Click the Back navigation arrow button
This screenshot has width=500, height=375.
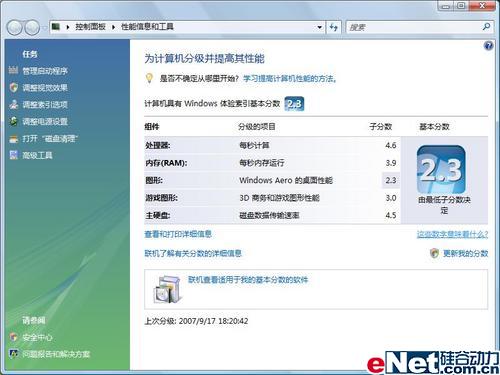(x=15, y=27)
